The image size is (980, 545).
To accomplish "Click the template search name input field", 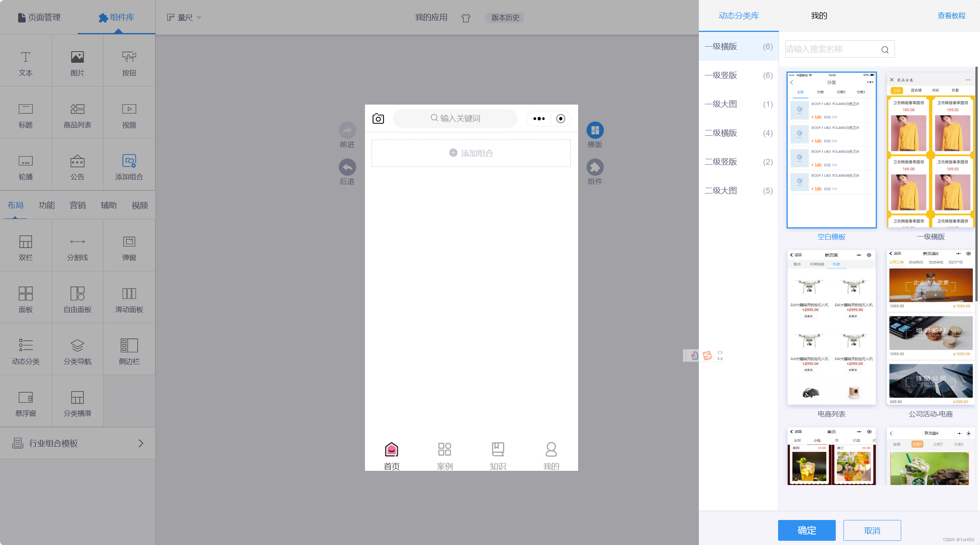I will 831,49.
